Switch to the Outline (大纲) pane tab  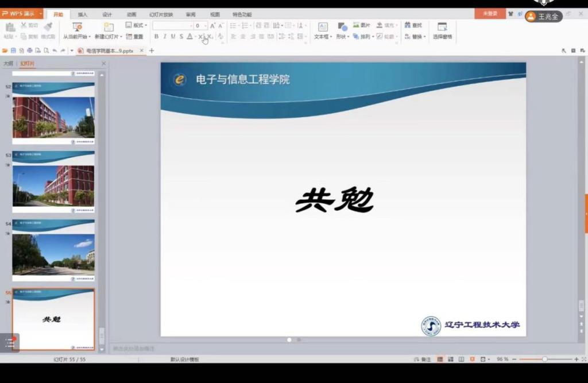pyautogui.click(x=8, y=64)
